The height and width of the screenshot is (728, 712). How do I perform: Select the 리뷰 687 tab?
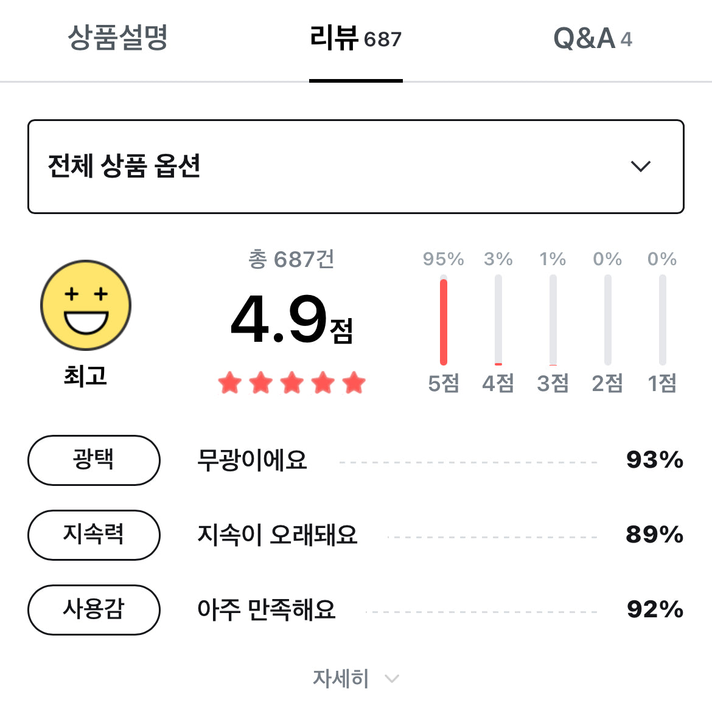[356, 38]
